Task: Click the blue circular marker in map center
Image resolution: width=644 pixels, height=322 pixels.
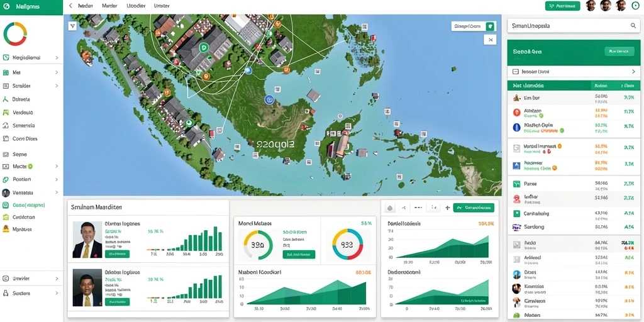Action: pyautogui.click(x=269, y=99)
